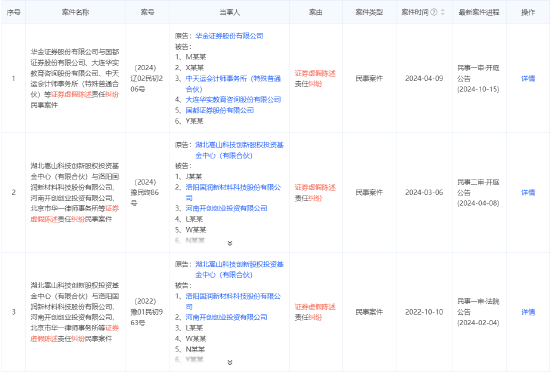Click the 操作 column header
Screen dimensions: 550x375
pyautogui.click(x=528, y=12)
